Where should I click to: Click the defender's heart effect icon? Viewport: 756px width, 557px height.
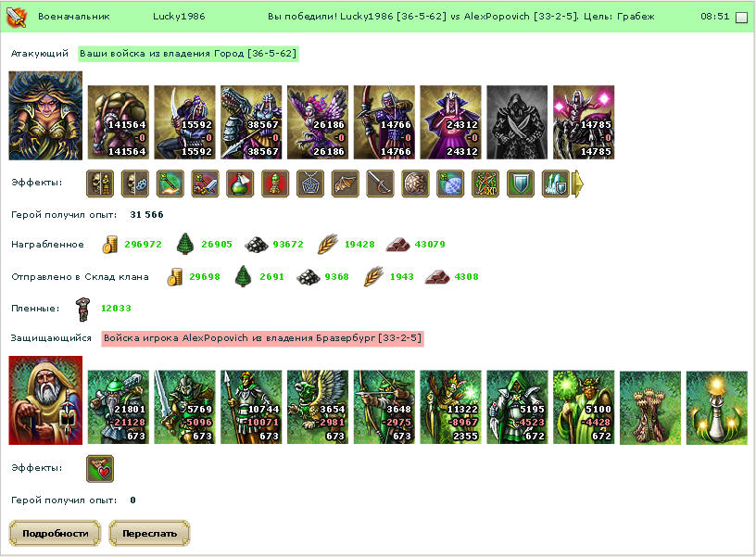(x=100, y=469)
